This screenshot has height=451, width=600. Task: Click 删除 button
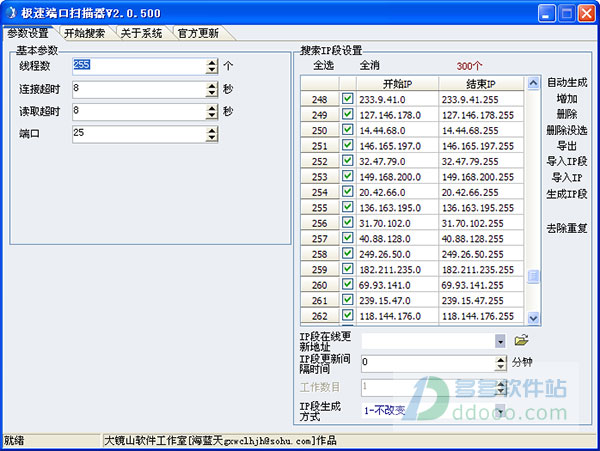click(567, 114)
